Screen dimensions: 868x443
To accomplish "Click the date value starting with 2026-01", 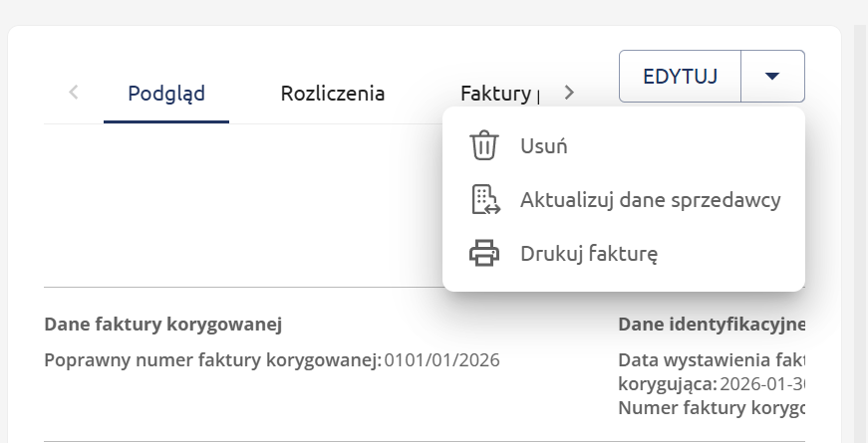I will tap(760, 383).
